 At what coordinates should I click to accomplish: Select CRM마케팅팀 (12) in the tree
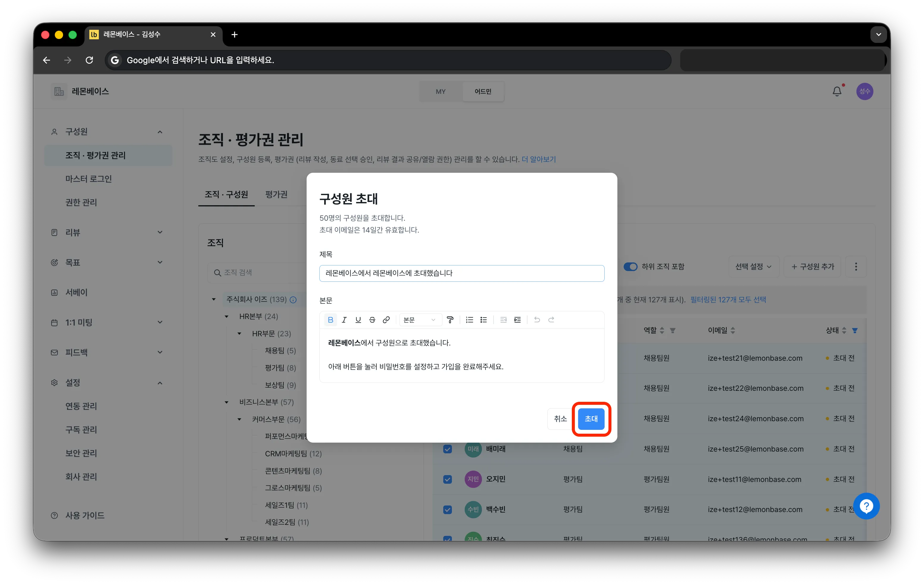coord(293,454)
